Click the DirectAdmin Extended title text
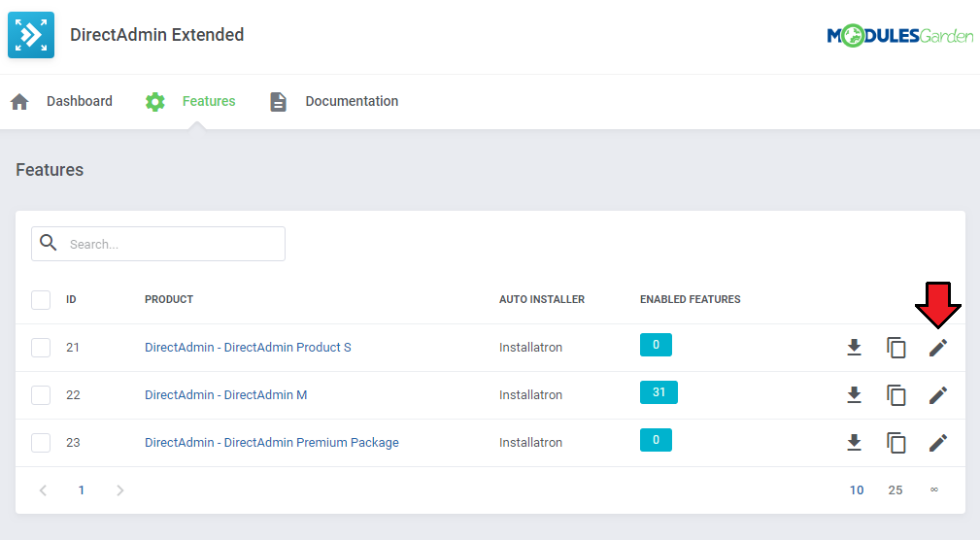This screenshot has height=540, width=980. [157, 35]
